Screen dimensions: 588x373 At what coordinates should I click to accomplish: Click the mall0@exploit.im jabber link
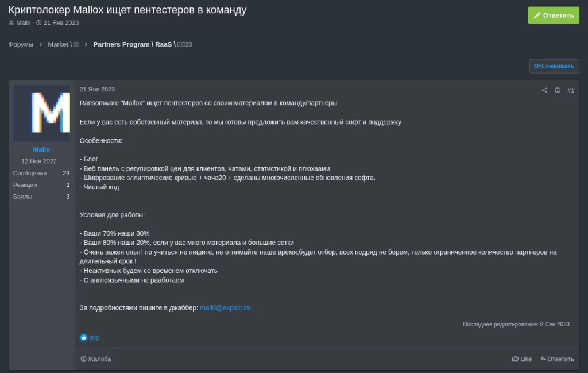[x=225, y=307]
